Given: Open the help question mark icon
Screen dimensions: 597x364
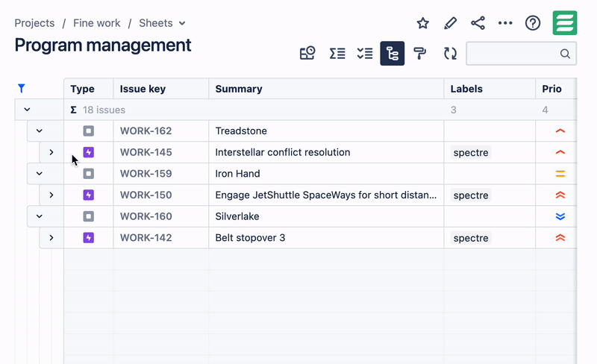Looking at the screenshot, I should [x=533, y=23].
